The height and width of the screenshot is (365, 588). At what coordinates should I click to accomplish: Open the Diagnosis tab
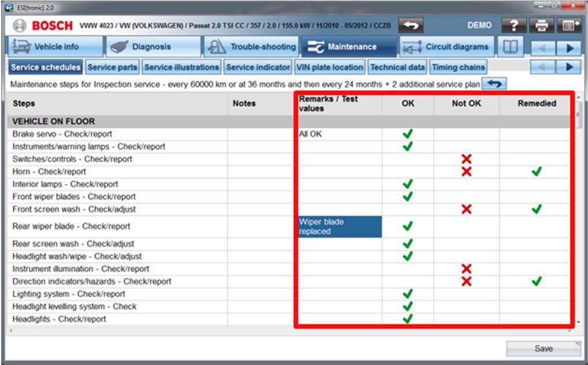[x=154, y=47]
